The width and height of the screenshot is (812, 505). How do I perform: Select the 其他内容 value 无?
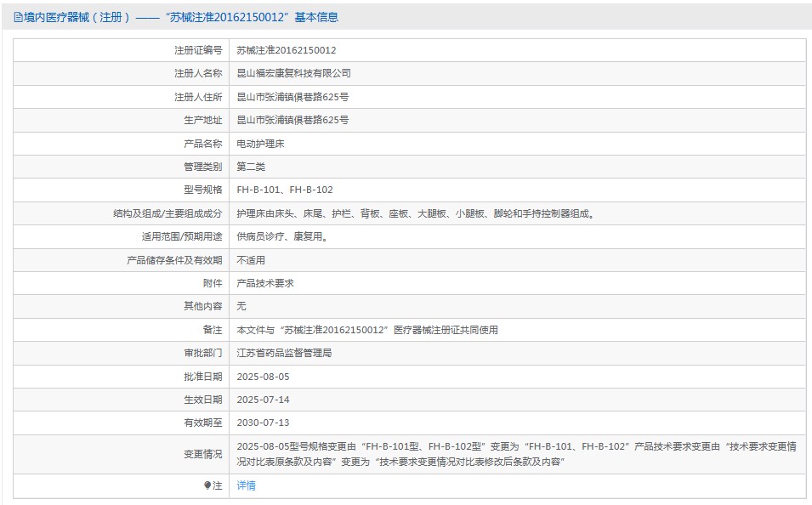pos(241,306)
